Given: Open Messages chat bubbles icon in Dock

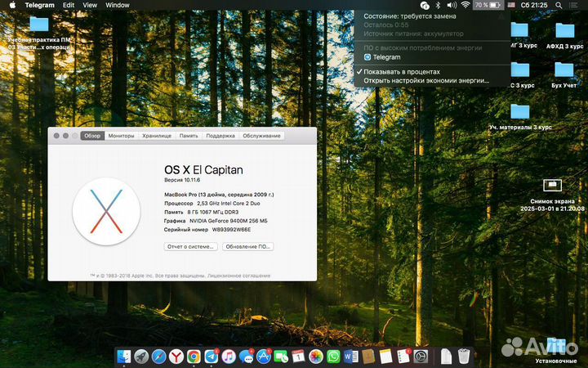Looking at the screenshot, I should (x=246, y=357).
